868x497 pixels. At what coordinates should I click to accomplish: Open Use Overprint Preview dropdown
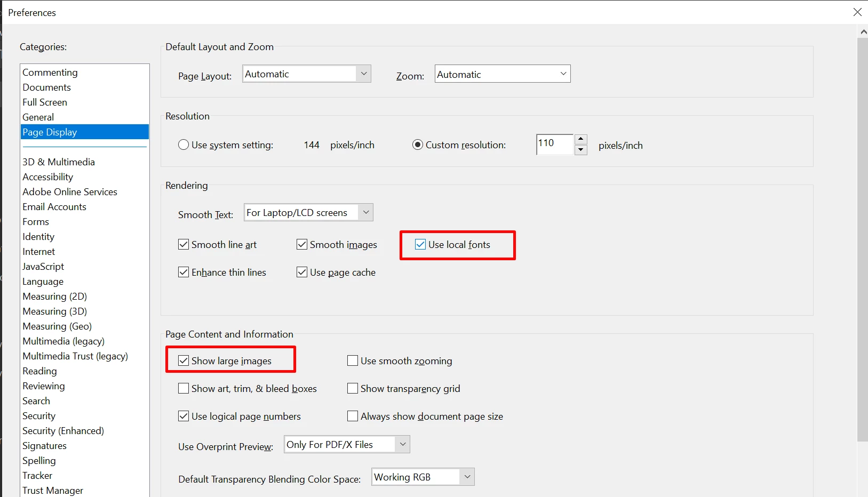pyautogui.click(x=347, y=444)
